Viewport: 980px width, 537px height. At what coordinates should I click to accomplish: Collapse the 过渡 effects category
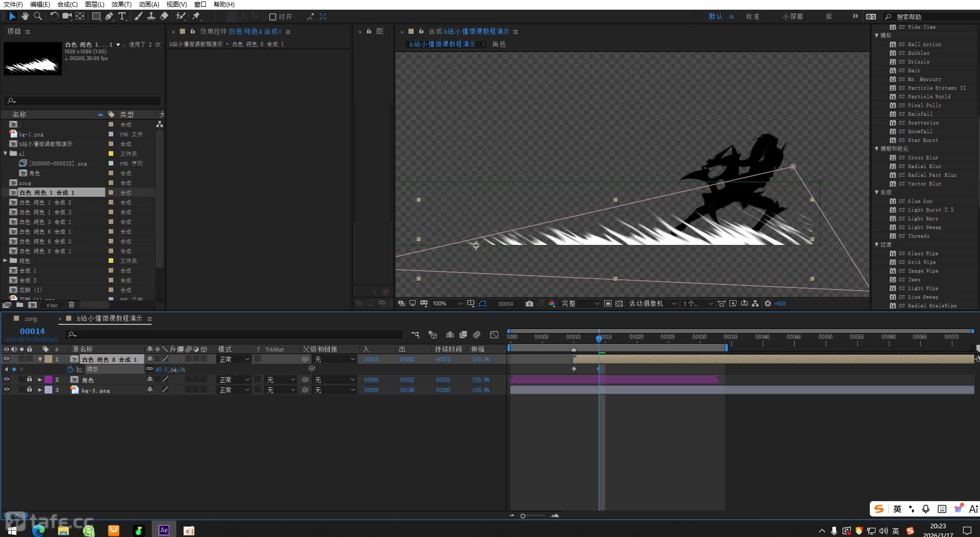pos(876,244)
